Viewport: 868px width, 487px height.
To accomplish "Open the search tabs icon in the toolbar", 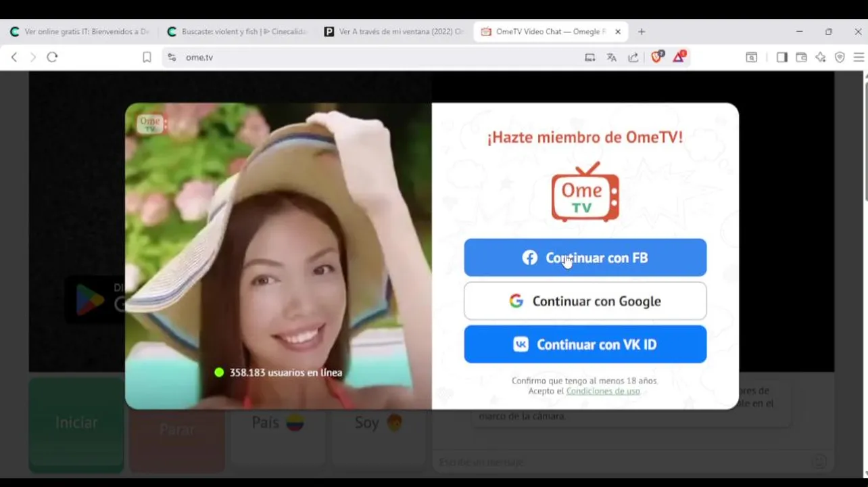I will coord(752,57).
